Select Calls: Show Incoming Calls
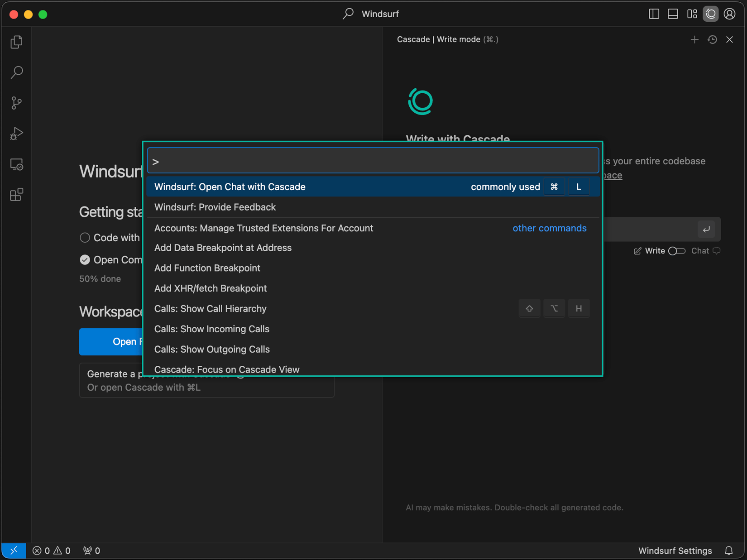Viewport: 747px width, 560px height. point(373,329)
